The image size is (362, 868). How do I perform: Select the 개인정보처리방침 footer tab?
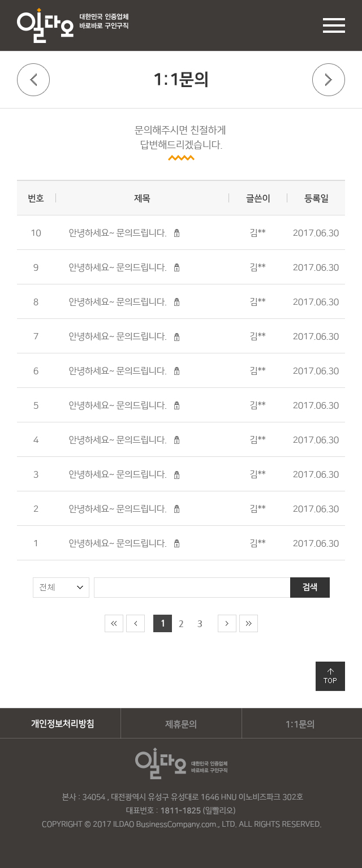[x=60, y=723]
